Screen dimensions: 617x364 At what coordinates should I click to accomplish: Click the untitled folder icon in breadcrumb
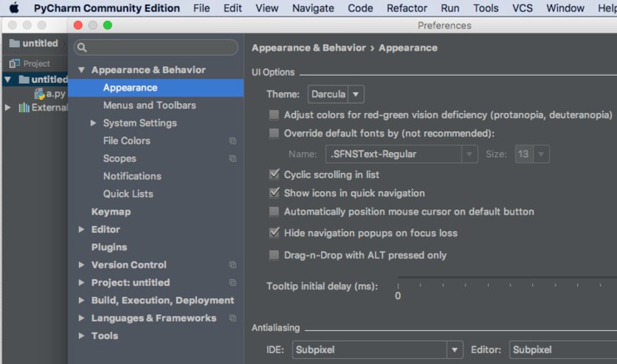pyautogui.click(x=15, y=43)
